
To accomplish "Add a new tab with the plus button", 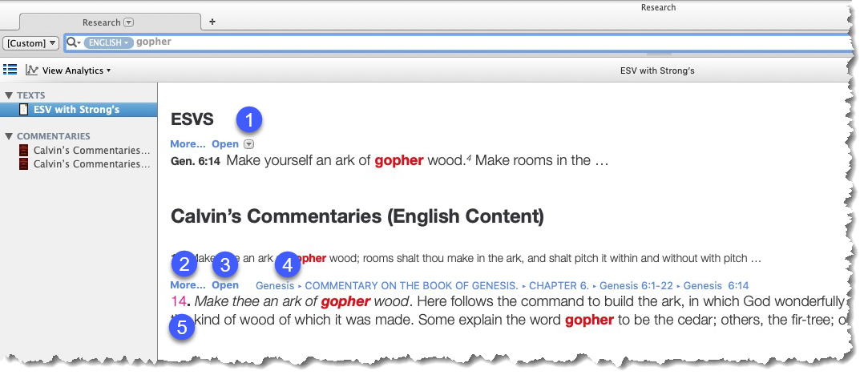I will click(x=212, y=22).
